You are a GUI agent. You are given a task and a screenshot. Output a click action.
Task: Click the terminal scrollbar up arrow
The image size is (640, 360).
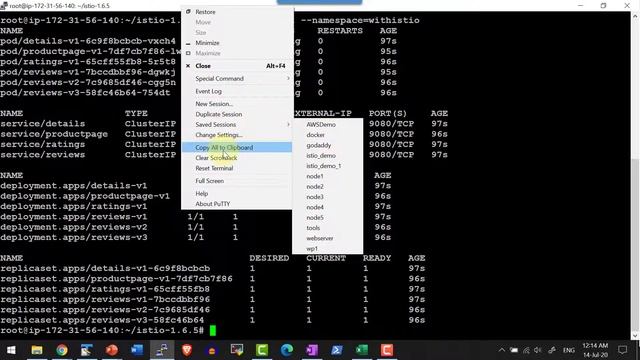(635, 16)
